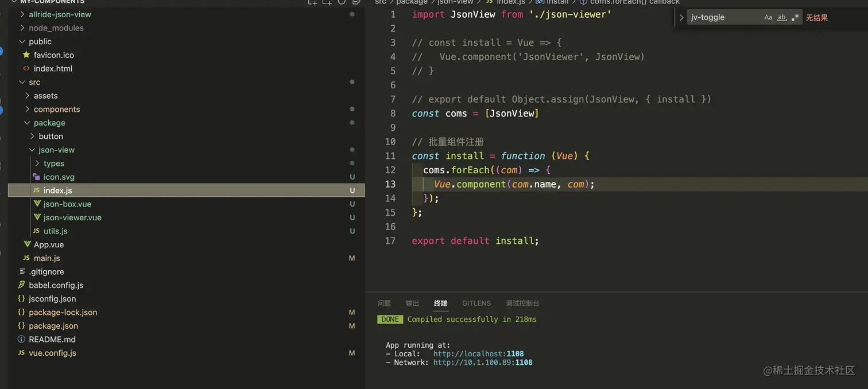Click the JS icon of utils.js
This screenshot has height=389, width=868.
(x=36, y=231)
